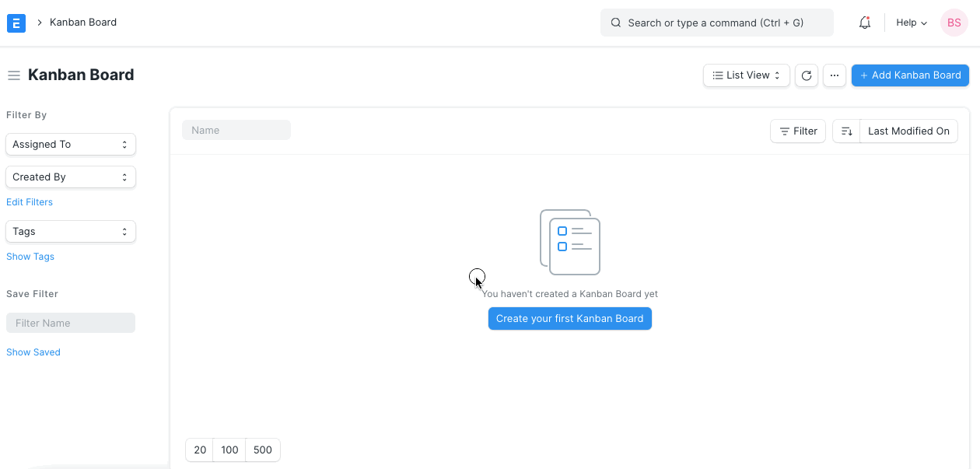Image resolution: width=980 pixels, height=469 pixels.
Task: Open notifications via the bell icon
Action: [x=864, y=23]
